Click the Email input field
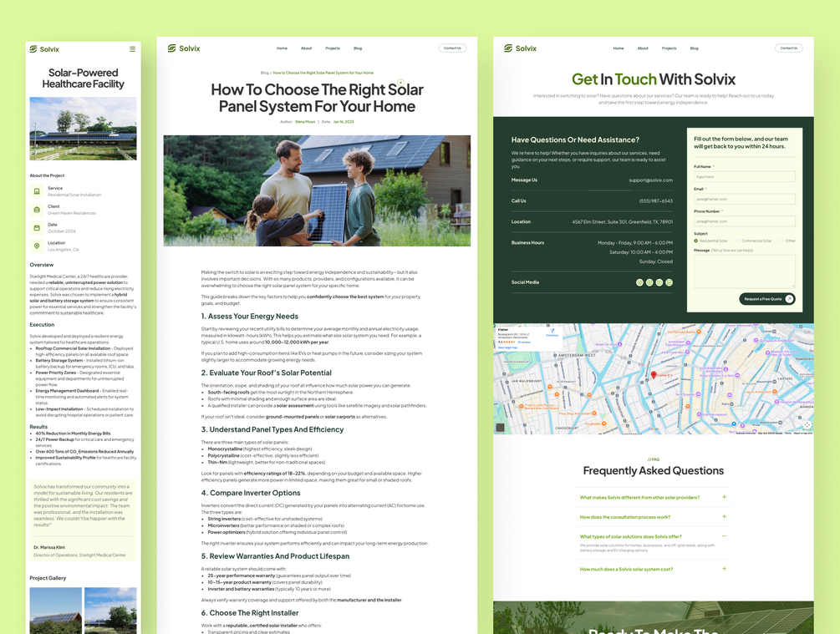 tap(745, 199)
